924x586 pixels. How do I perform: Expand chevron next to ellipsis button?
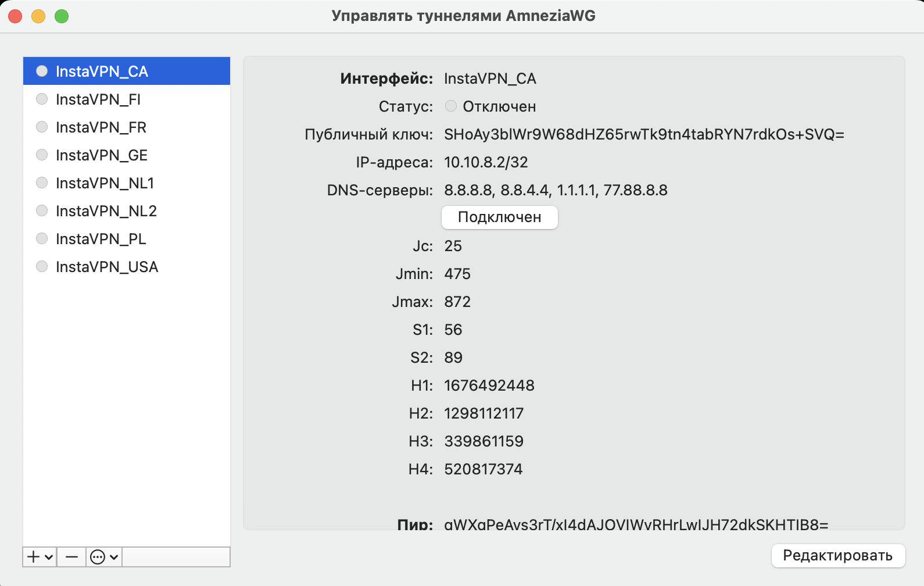pyautogui.click(x=114, y=557)
